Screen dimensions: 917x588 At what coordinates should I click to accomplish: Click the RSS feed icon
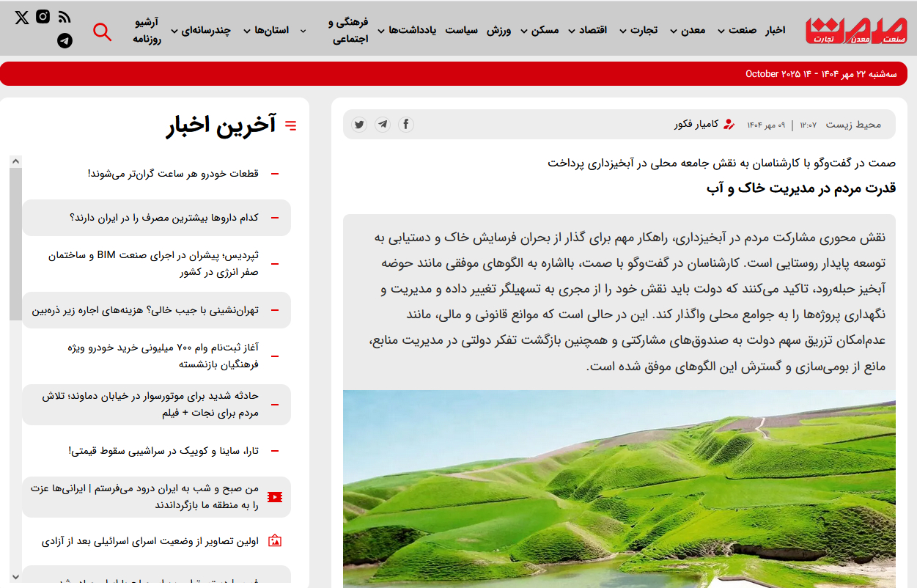click(x=65, y=17)
